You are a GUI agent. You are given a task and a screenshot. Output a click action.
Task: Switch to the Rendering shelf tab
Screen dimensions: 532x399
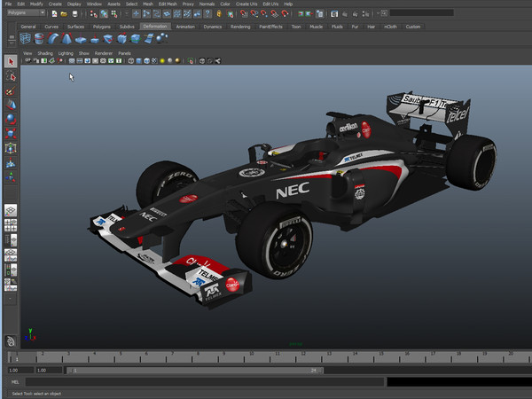pos(240,27)
